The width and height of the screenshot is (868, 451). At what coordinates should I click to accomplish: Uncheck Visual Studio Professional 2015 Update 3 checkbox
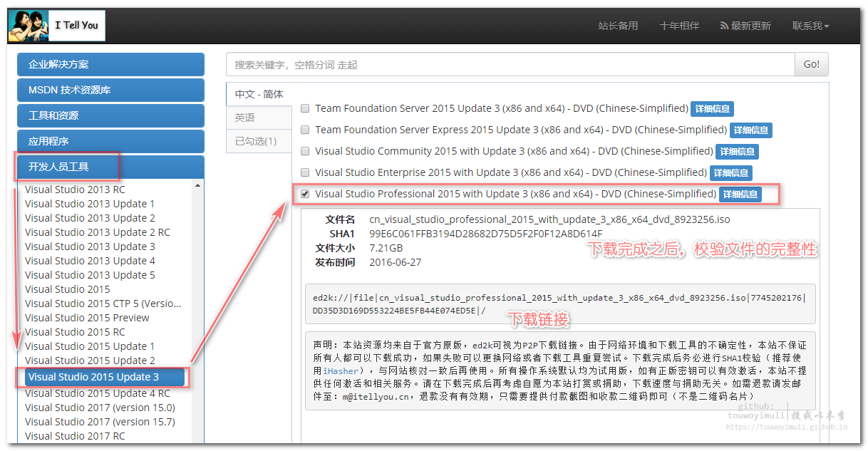[305, 194]
